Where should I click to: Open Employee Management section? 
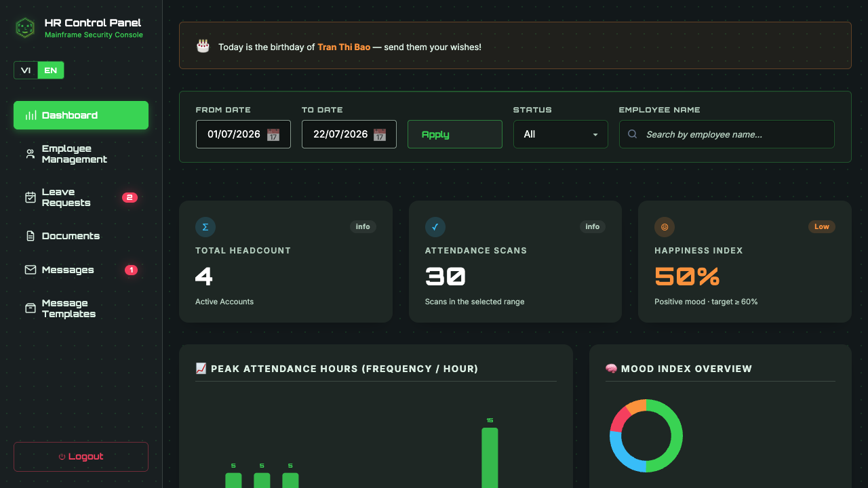(x=81, y=154)
